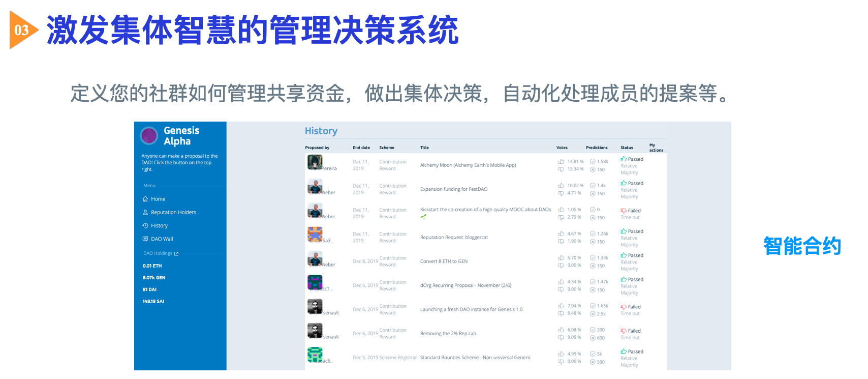Click the thumbs-up icon for Launching a fresh DAO instance

click(562, 306)
